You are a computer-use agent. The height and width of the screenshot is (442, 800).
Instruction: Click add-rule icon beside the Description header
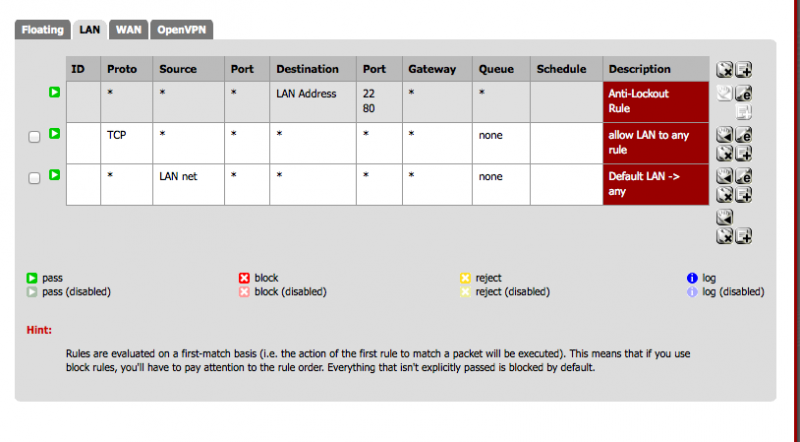[743, 70]
